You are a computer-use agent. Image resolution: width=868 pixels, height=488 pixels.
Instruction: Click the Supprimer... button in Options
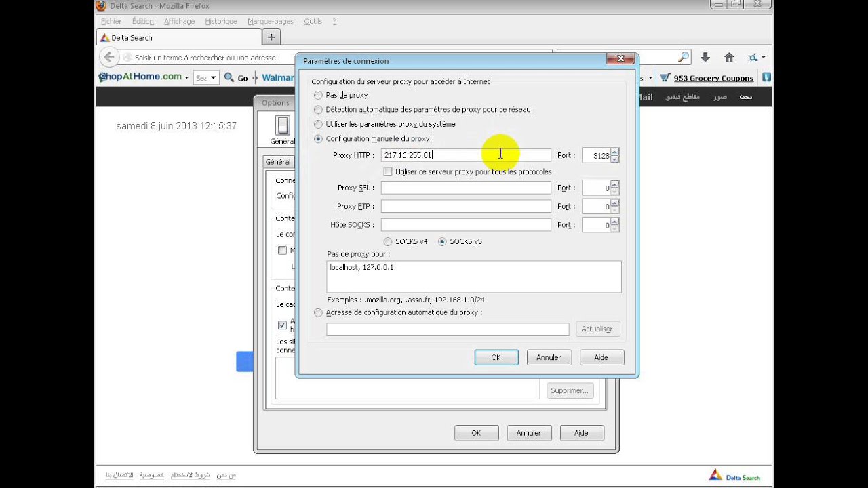(x=570, y=390)
